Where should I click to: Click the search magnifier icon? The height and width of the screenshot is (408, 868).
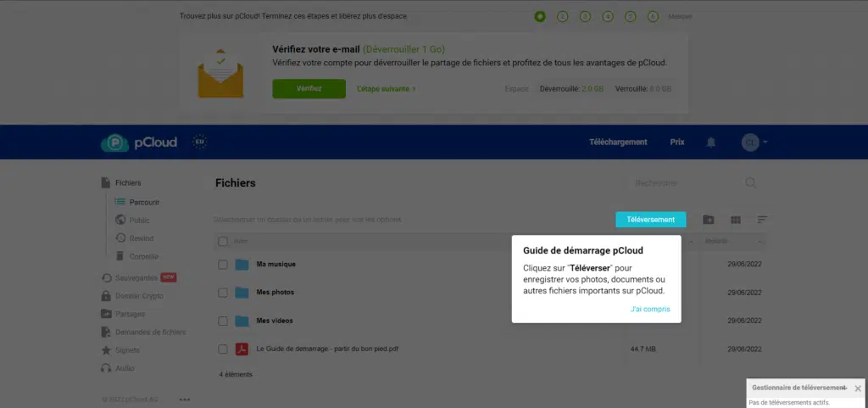pos(751,182)
